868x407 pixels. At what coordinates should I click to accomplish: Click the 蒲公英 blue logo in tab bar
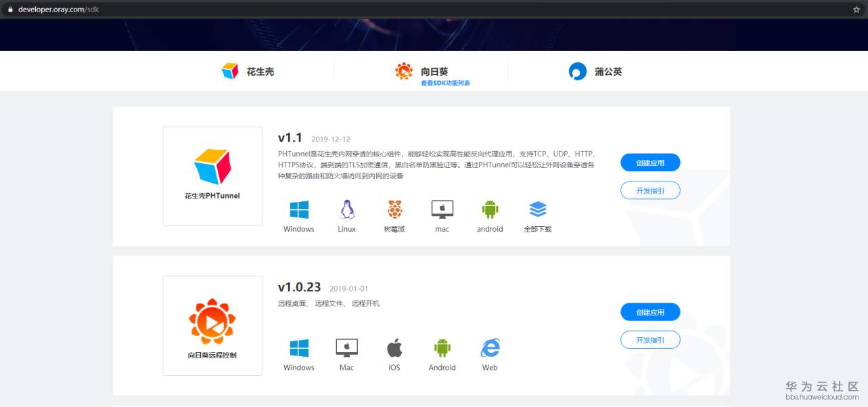[x=578, y=71]
